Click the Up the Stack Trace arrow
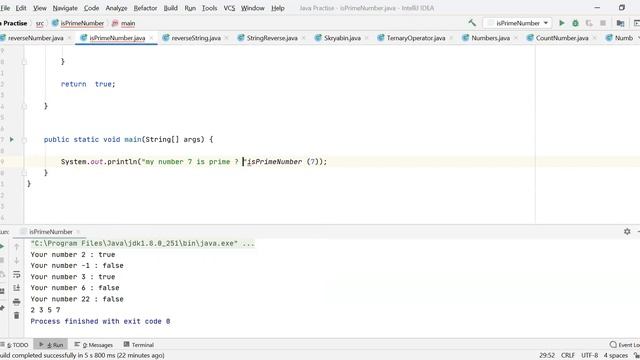This screenshot has height=360, width=640. pos(17,247)
